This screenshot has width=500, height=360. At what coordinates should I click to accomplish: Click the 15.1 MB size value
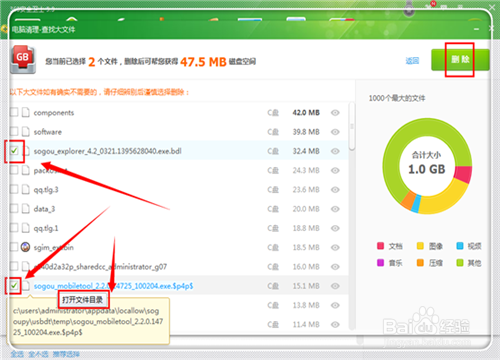point(306,286)
